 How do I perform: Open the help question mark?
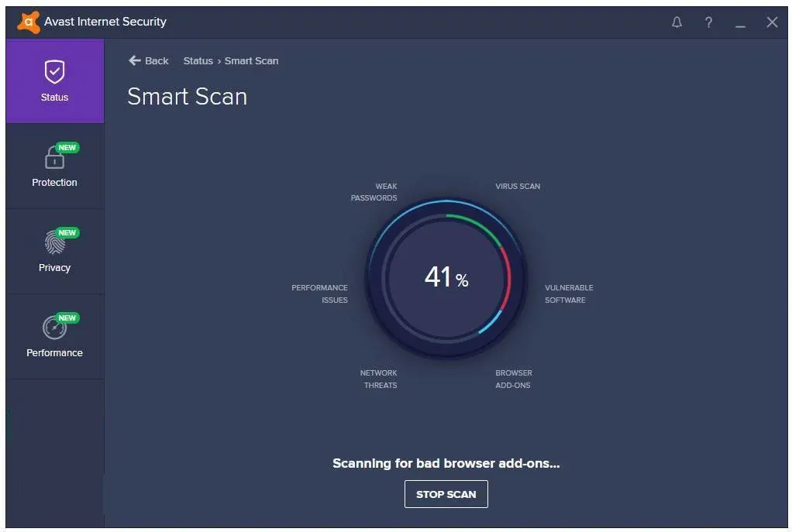click(x=708, y=22)
